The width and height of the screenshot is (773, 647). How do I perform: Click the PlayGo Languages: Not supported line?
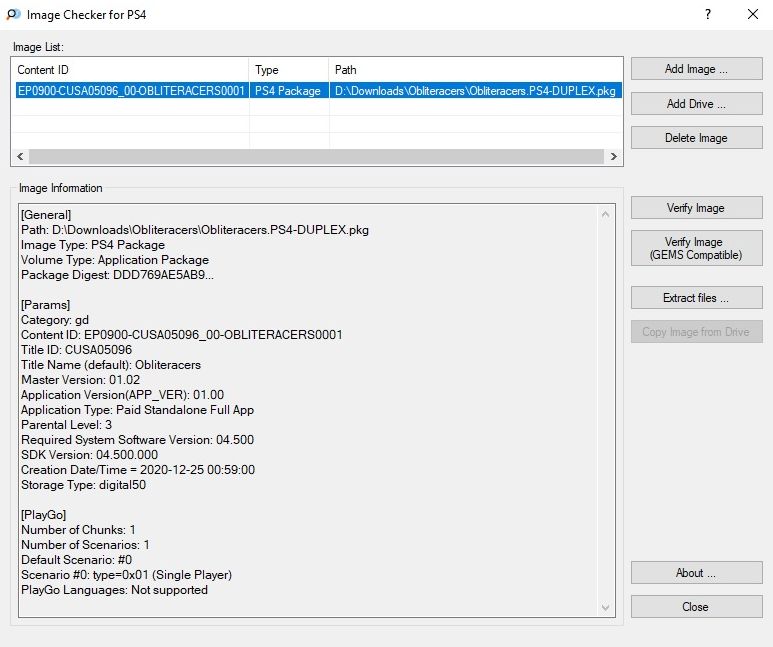pos(114,590)
